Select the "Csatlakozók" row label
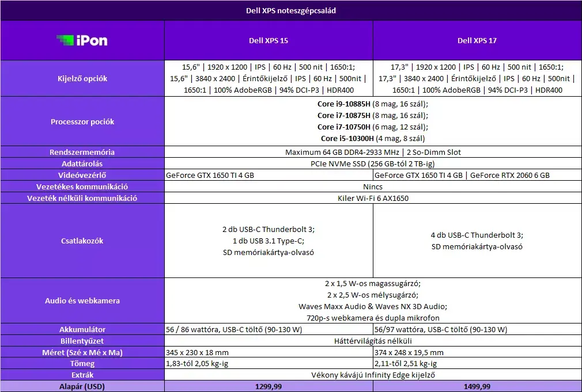Viewport: 582px width, 392px height. (82, 241)
